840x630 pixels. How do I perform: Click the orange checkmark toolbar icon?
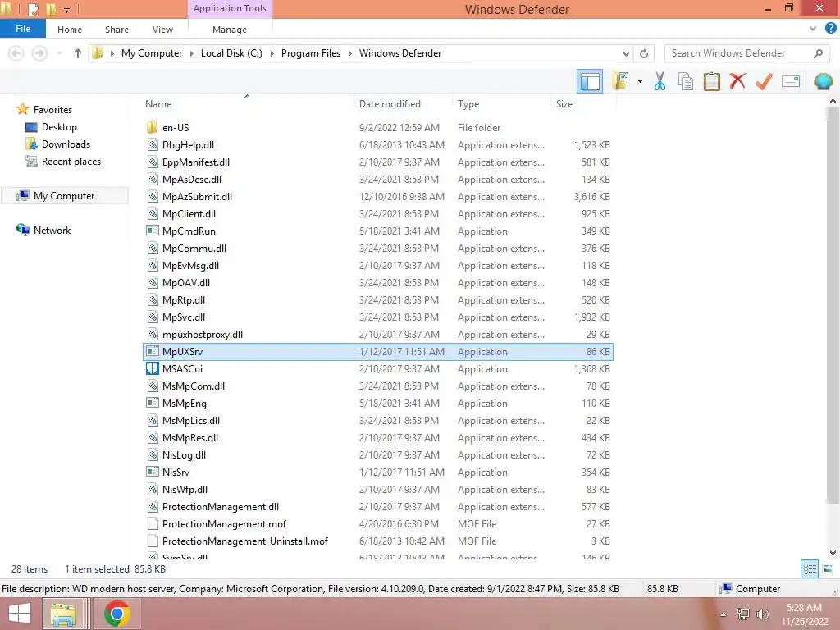click(x=764, y=81)
